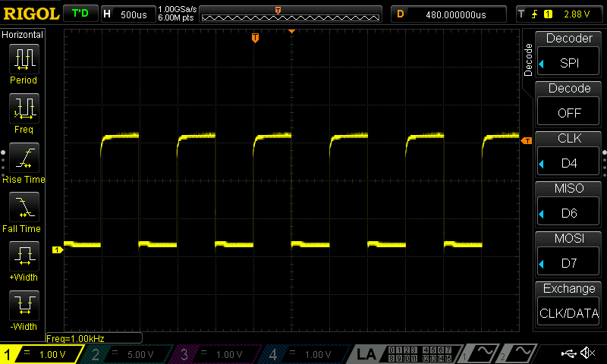Viewport: 607px width, 364px height.
Task: Click the orange trigger level marker
Action: click(526, 141)
